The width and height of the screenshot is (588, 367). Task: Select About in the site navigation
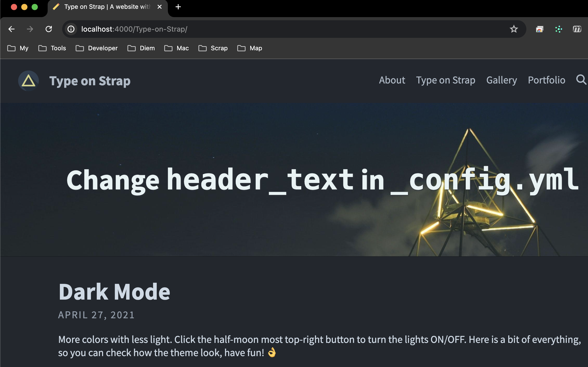(392, 80)
